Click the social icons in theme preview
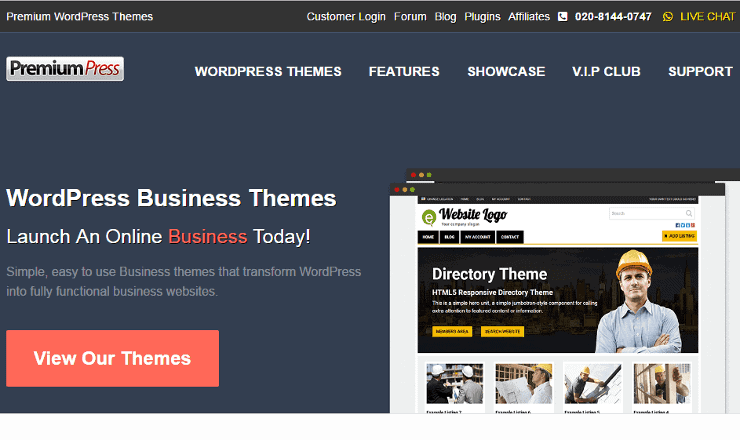Screen dimensions: 740x440 pos(685,225)
